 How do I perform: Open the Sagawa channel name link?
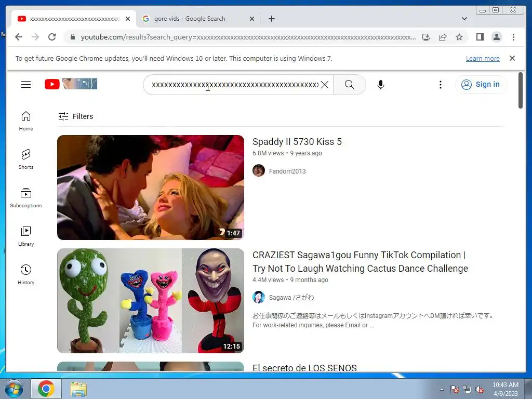pos(291,298)
